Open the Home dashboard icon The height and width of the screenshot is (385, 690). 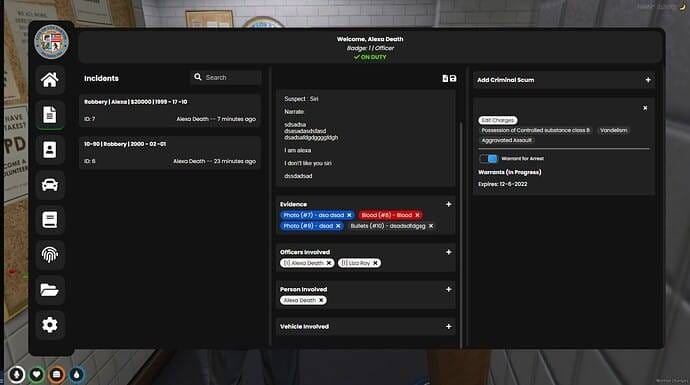pos(50,80)
